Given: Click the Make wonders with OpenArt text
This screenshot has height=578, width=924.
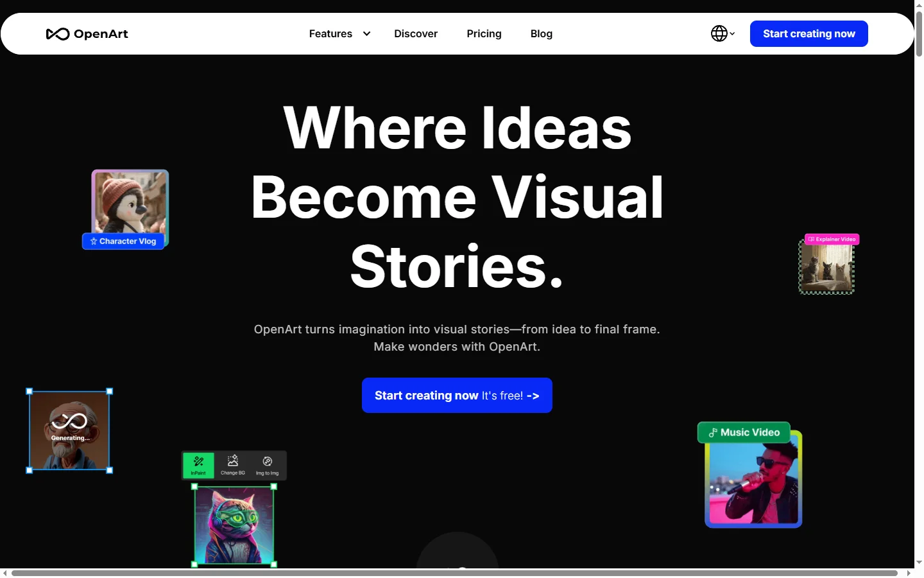Looking at the screenshot, I should (457, 347).
